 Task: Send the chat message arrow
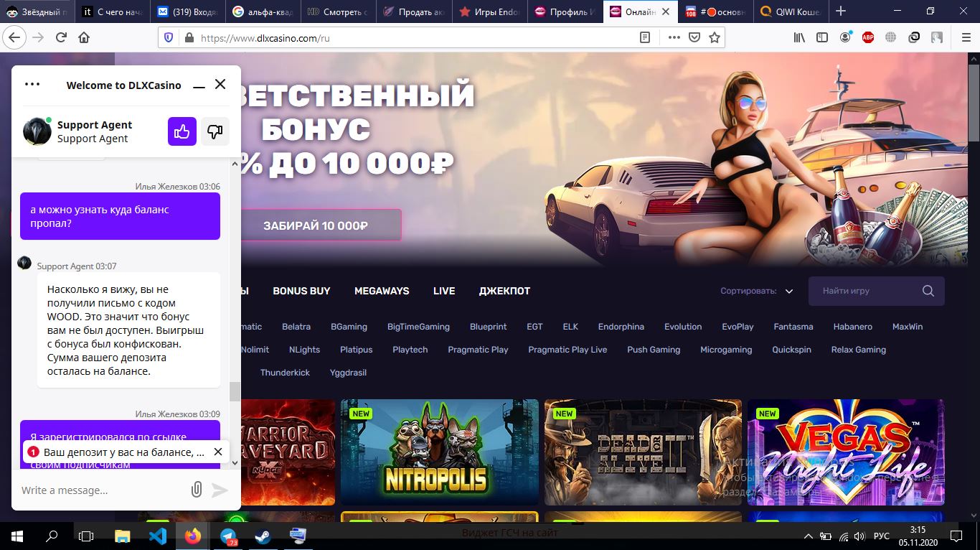[220, 490]
